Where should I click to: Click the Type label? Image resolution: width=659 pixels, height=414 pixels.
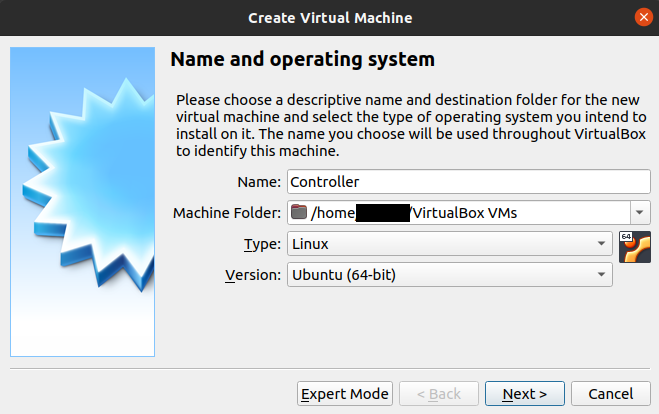pyautogui.click(x=262, y=244)
